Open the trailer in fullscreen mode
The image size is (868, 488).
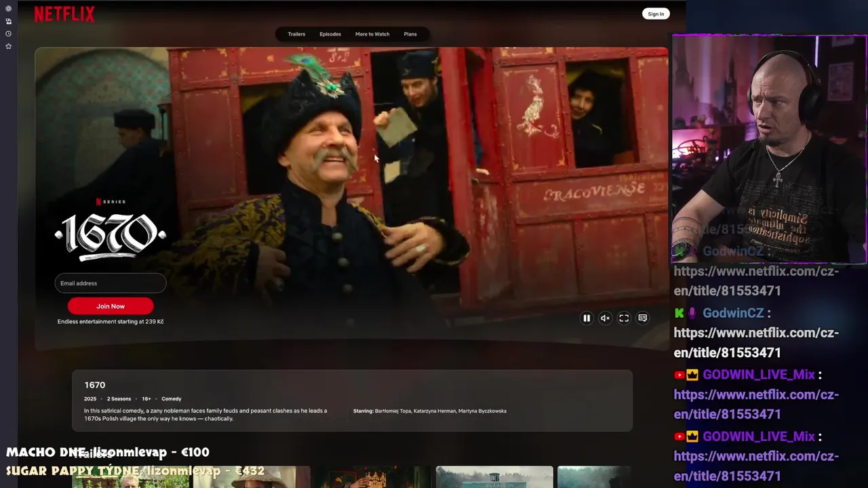pyautogui.click(x=624, y=318)
